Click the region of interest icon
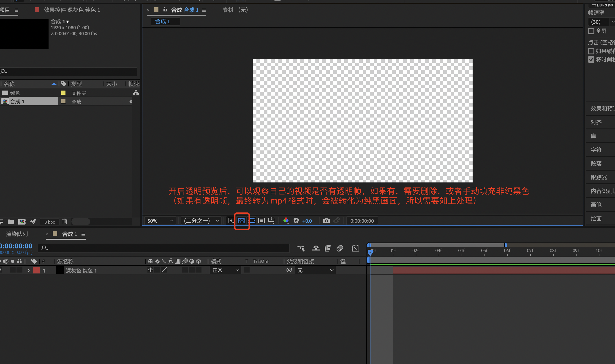 (261, 221)
